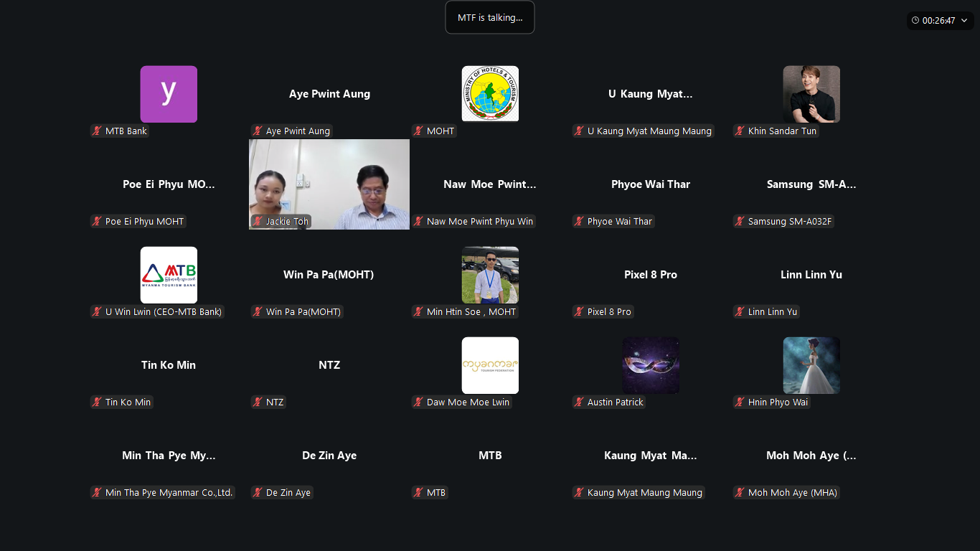Click muted mic icon beside Moh Moh Aye (MHA)
The width and height of the screenshot is (980, 551).
tap(740, 493)
